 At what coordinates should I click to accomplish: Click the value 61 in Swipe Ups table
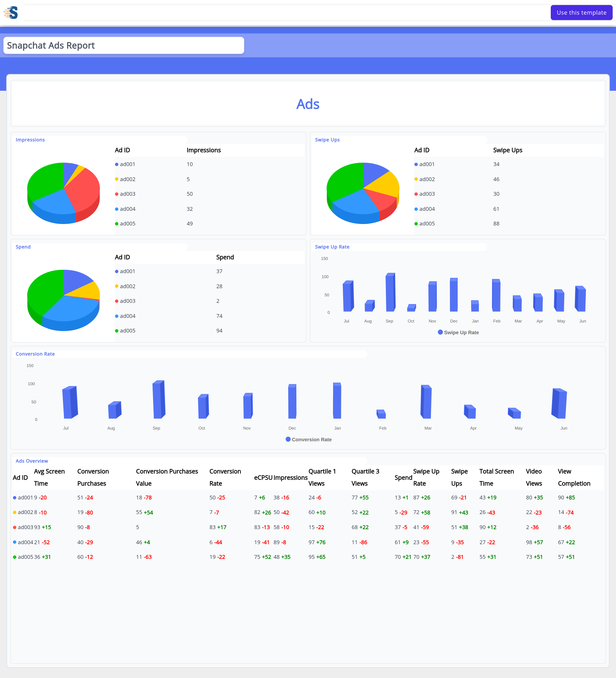(496, 209)
